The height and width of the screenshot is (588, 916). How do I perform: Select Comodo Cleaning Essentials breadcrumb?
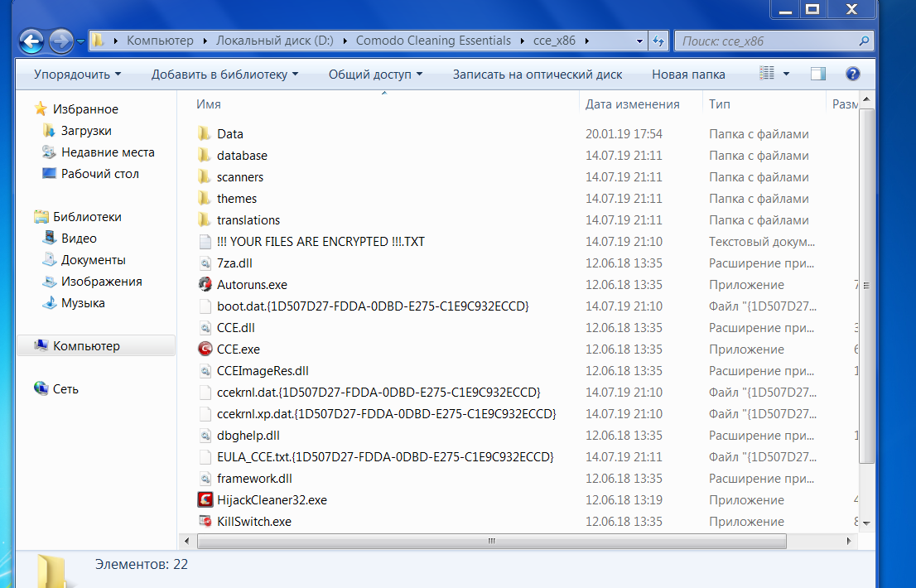pos(433,41)
